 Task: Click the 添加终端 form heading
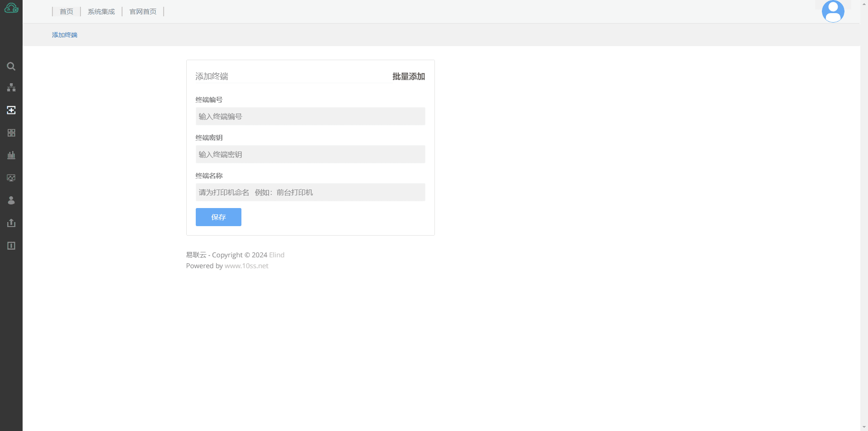(212, 76)
